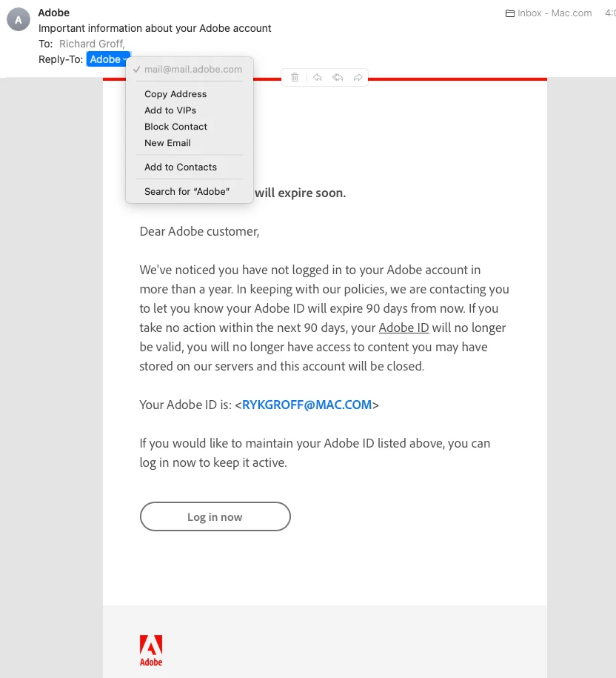Screen dimensions: 616x678
Task: Click the forward arrow icon
Action: point(358,77)
